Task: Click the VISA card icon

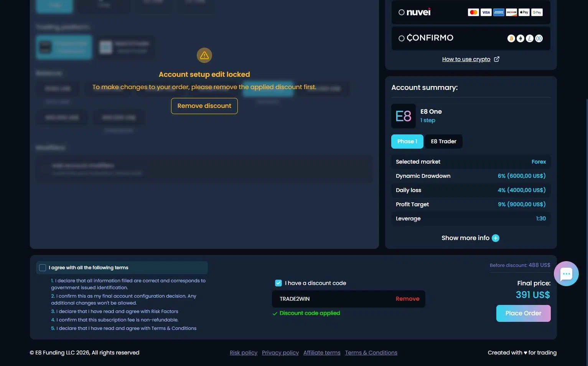Action: point(486,12)
